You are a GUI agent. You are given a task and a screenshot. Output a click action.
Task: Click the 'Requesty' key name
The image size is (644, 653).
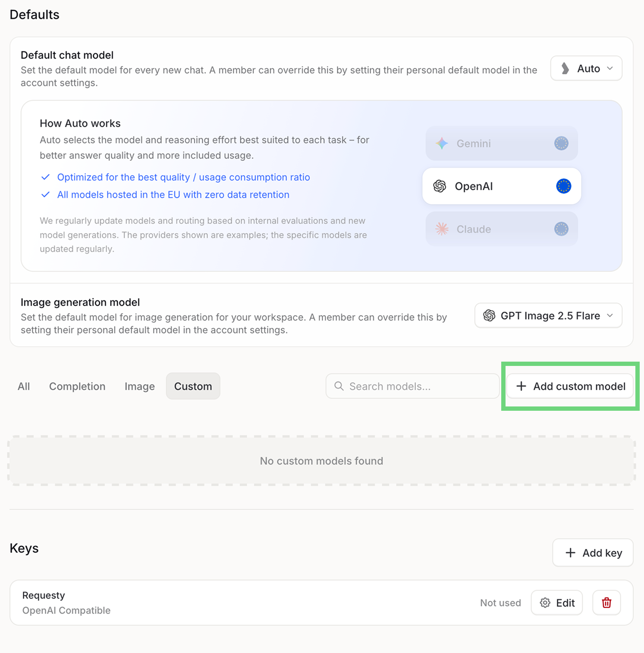click(x=44, y=595)
